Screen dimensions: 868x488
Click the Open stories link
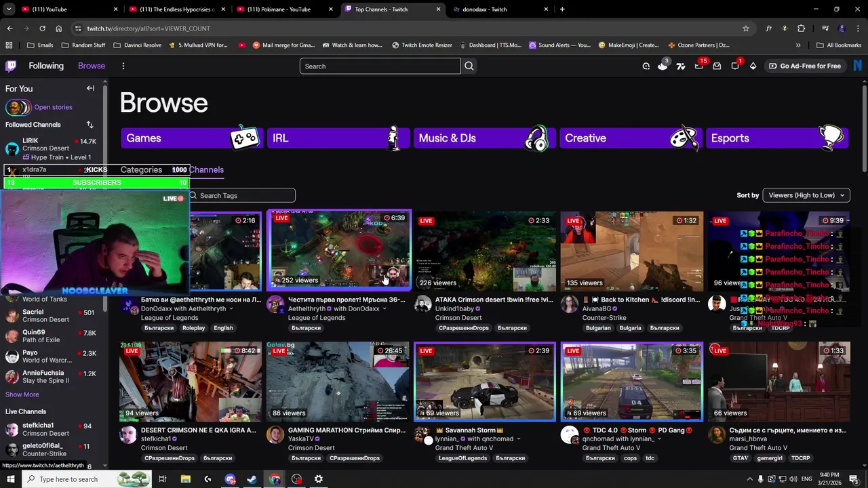(x=53, y=107)
